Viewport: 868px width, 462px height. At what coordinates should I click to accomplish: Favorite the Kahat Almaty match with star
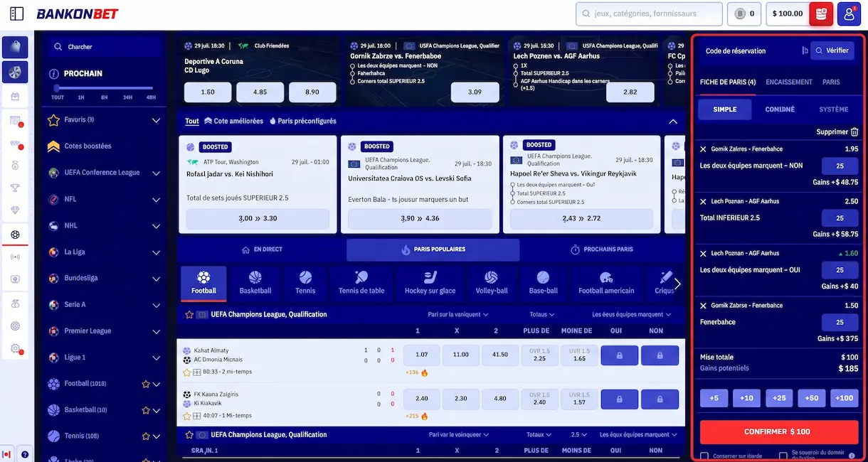coord(187,372)
